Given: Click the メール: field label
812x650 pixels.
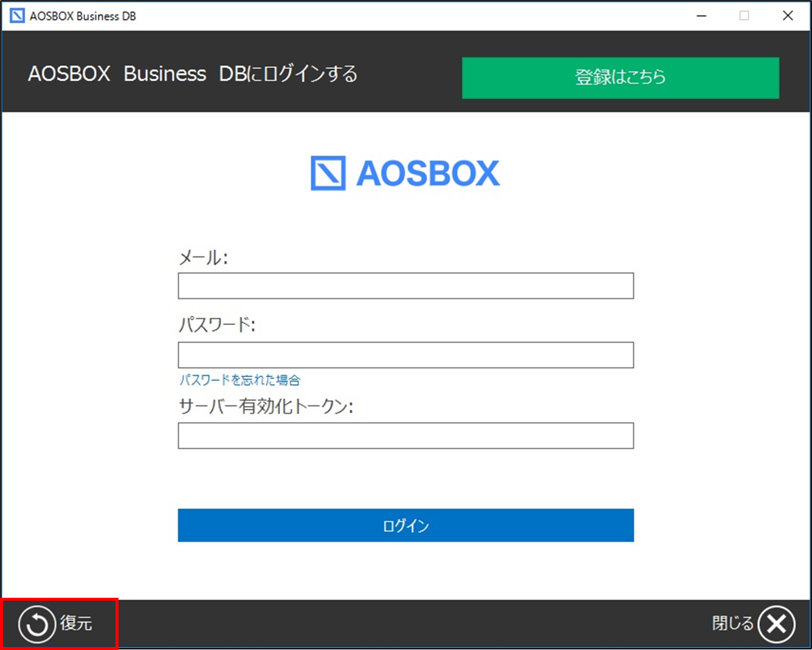Looking at the screenshot, I should pyautogui.click(x=203, y=258).
